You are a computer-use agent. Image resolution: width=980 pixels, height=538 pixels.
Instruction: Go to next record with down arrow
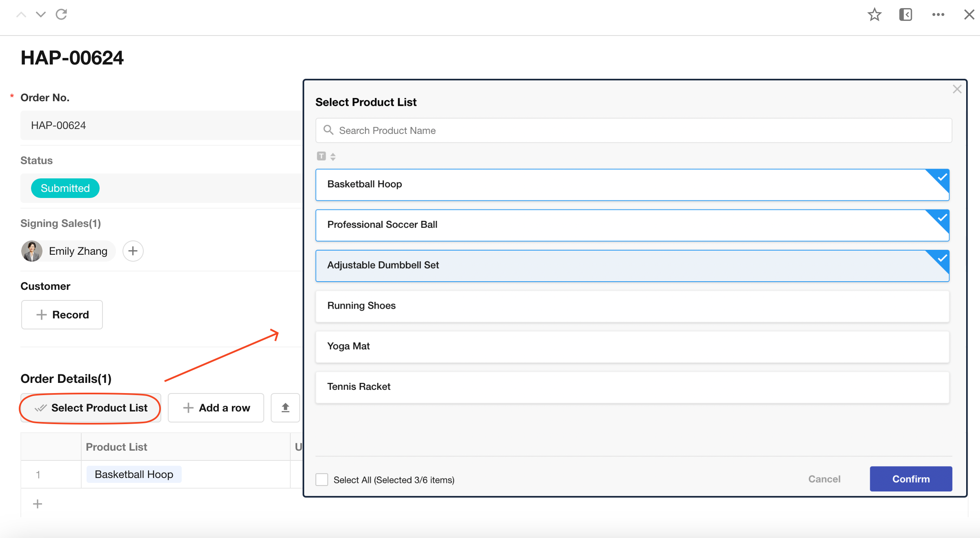[x=41, y=15]
